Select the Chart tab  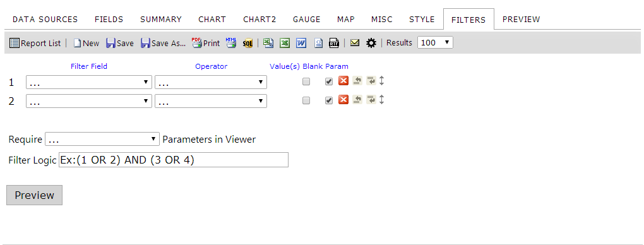click(x=212, y=20)
